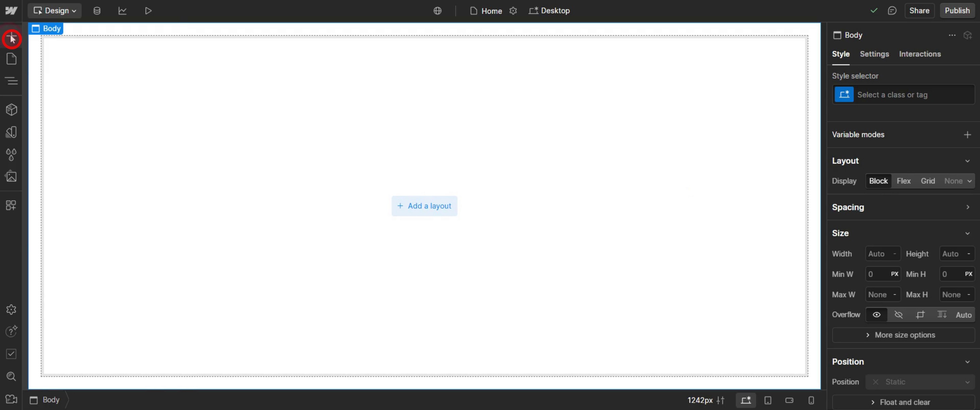Open the Apps grid icon
This screenshot has width=980, height=410.
11,205
